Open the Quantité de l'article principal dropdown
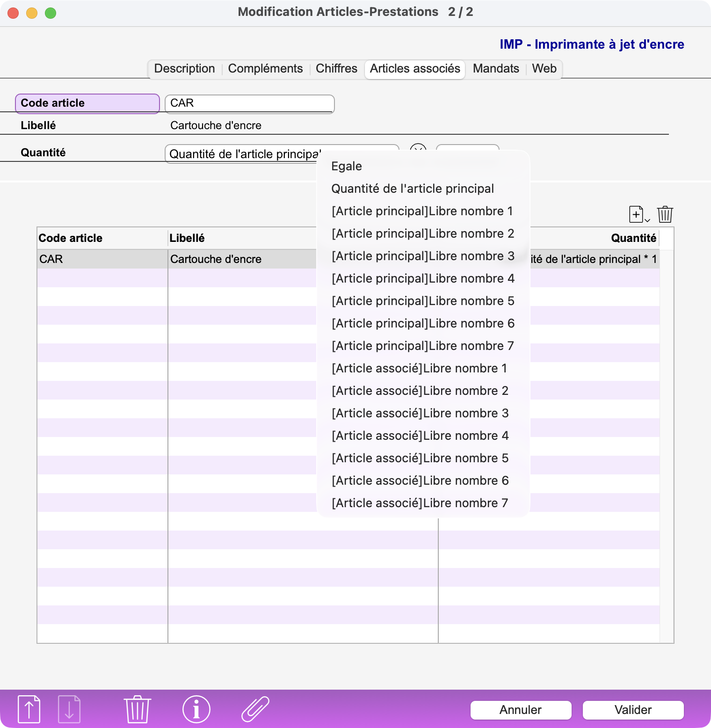 coord(282,154)
